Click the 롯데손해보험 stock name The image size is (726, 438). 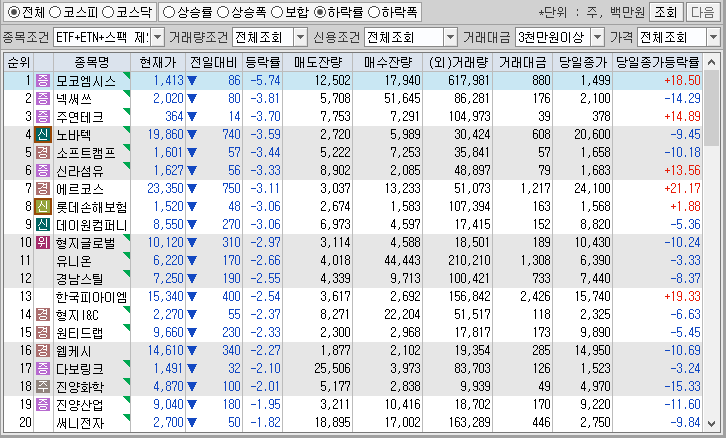(91, 206)
